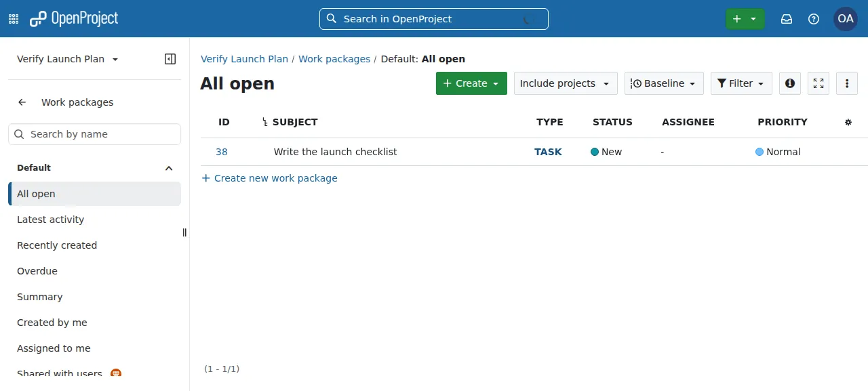The image size is (868, 391).
Task: Select the Recently created view
Action: click(95, 245)
